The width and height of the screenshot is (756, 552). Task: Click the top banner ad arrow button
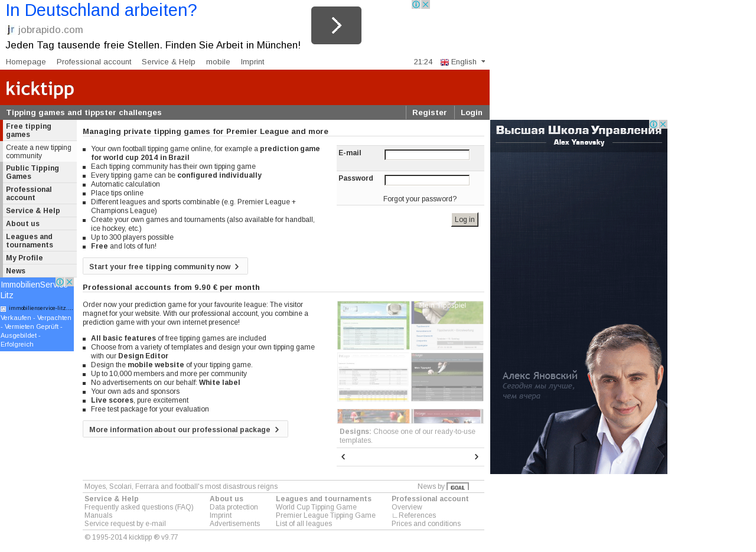336,25
